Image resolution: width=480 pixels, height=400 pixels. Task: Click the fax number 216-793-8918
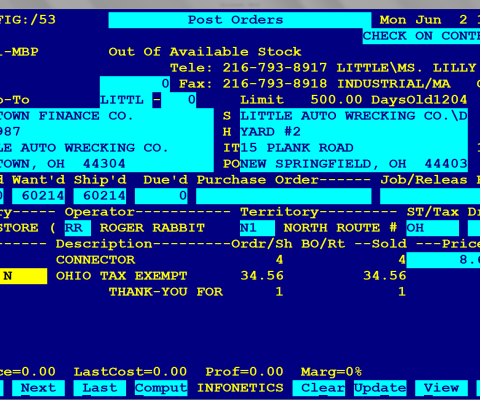coord(275,84)
